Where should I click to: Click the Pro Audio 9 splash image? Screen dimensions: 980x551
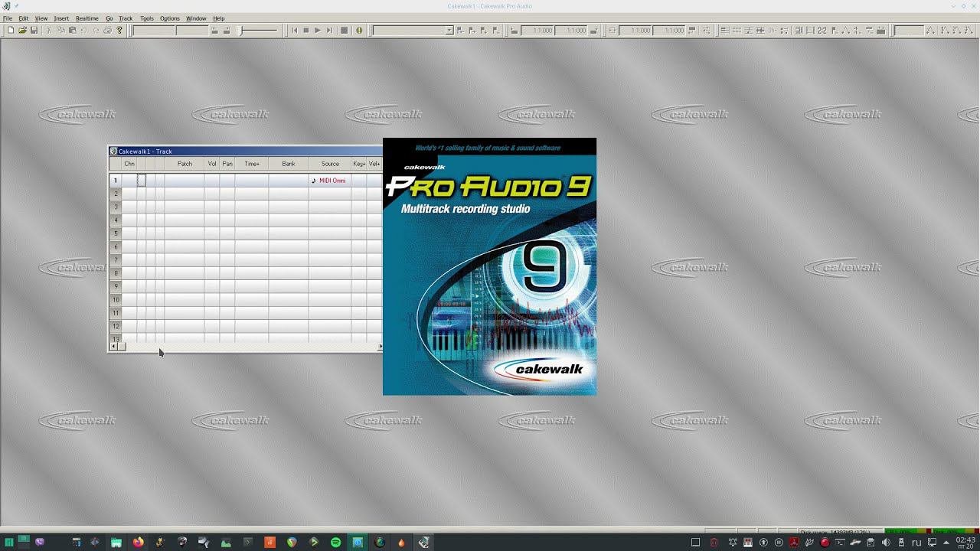coord(489,266)
